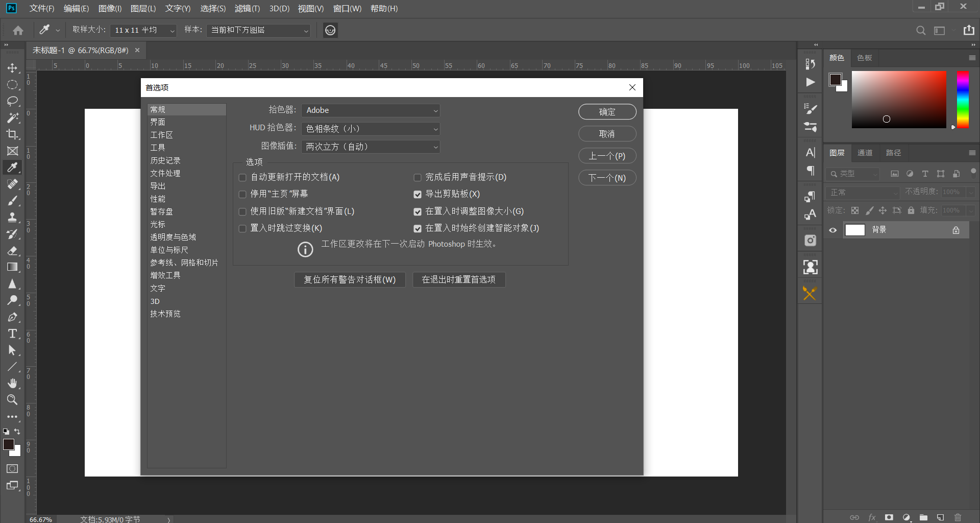Select the Hand tool
Screen dimensions: 980x523
tap(12, 383)
